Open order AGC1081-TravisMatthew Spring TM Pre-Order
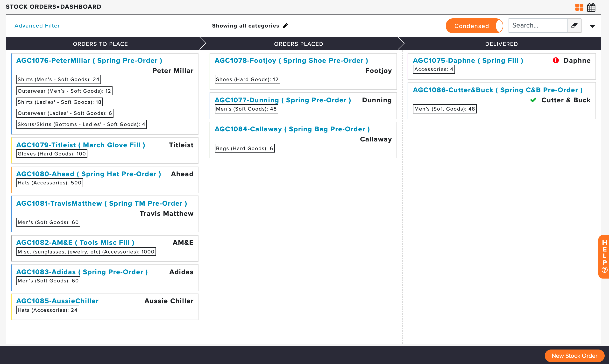 tap(102, 203)
